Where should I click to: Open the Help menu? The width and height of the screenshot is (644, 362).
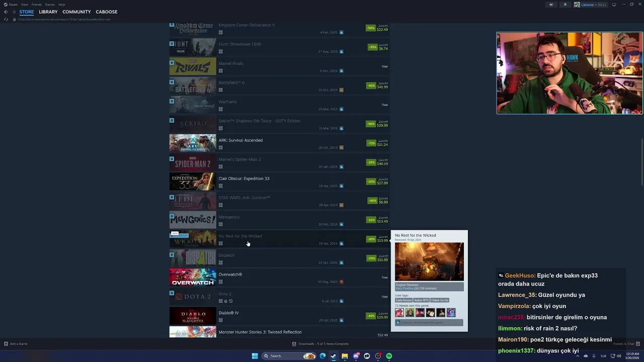[x=61, y=5]
